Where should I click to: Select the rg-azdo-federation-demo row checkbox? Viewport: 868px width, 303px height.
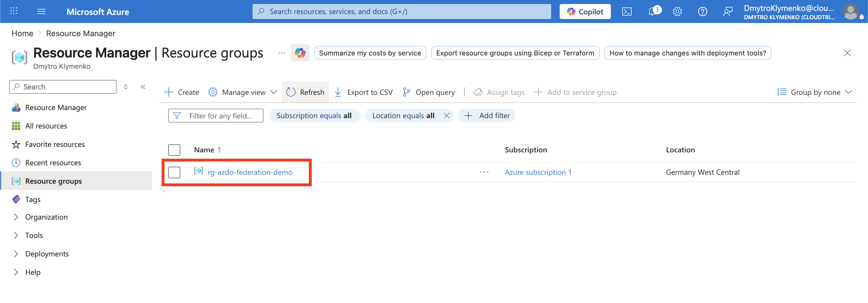174,172
